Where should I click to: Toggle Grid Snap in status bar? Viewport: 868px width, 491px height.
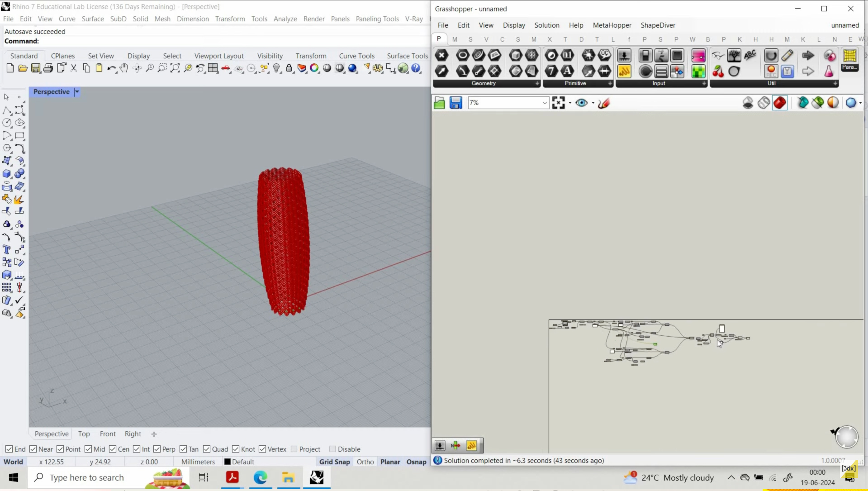click(x=334, y=462)
